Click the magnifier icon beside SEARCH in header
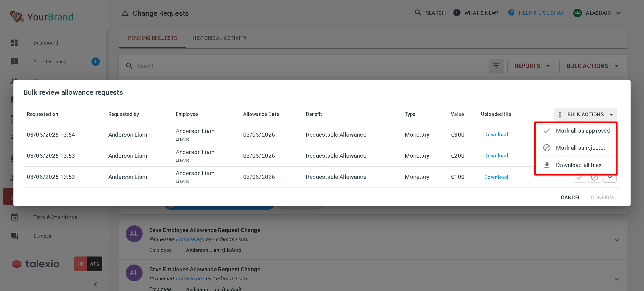644x291 pixels. pos(418,13)
